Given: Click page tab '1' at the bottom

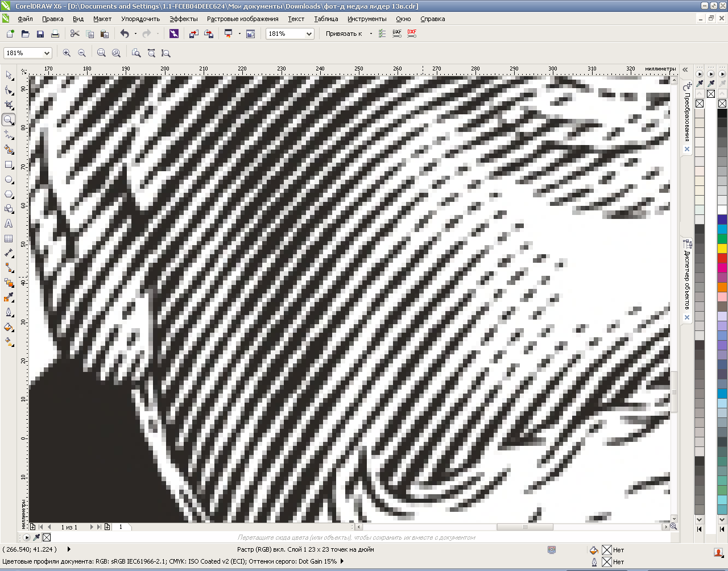Looking at the screenshot, I should [121, 527].
